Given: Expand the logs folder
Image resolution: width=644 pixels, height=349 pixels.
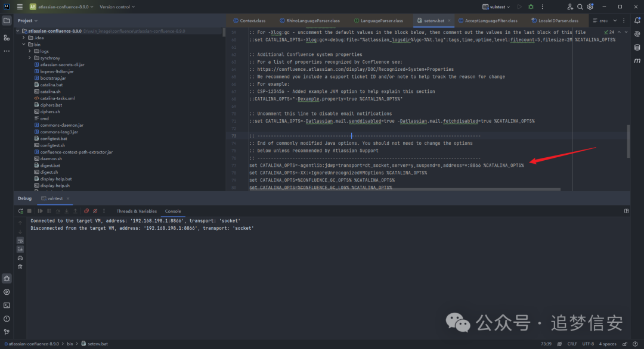Looking at the screenshot, I should coord(30,51).
